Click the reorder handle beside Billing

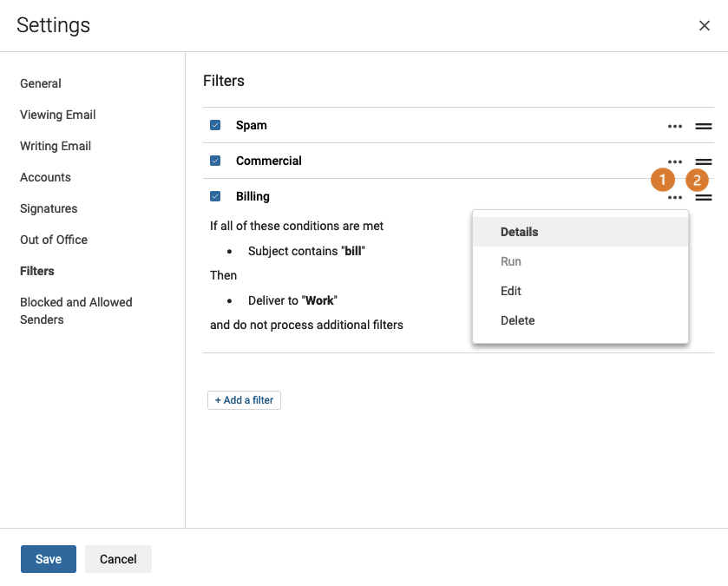click(x=704, y=197)
